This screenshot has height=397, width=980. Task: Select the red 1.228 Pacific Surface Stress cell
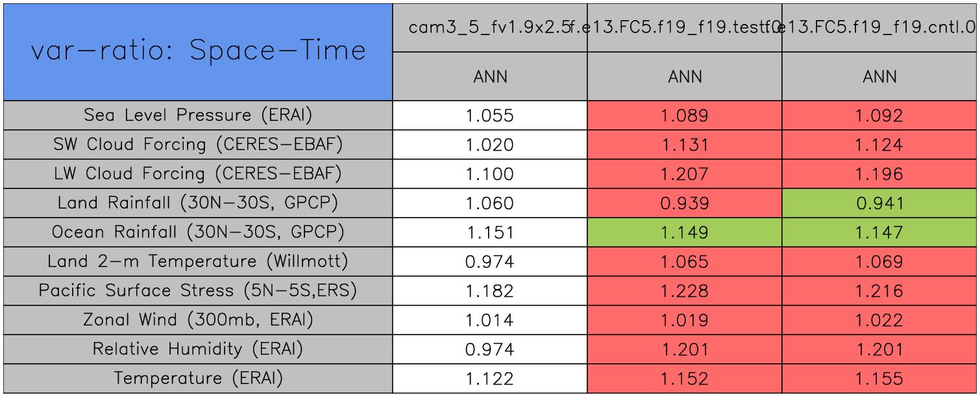[x=685, y=291]
